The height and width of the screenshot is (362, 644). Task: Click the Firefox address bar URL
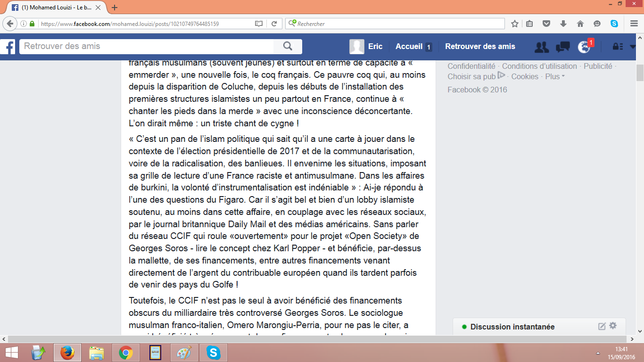130,24
